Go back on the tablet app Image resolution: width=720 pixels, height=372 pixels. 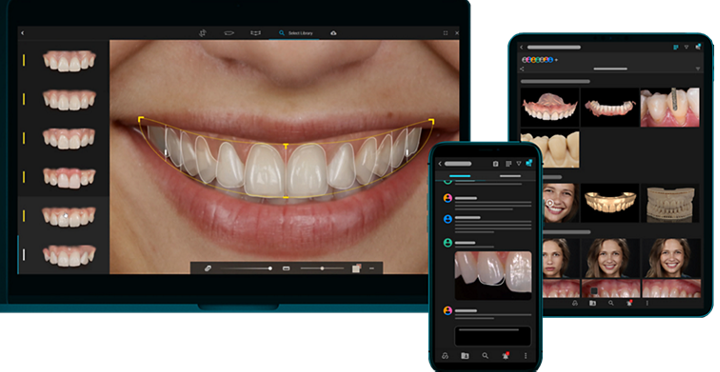point(522,47)
